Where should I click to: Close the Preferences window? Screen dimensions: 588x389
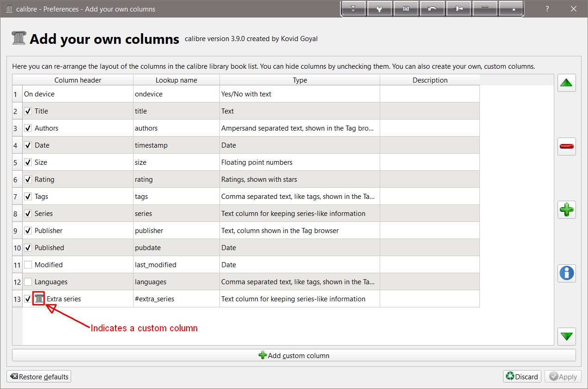pos(574,9)
